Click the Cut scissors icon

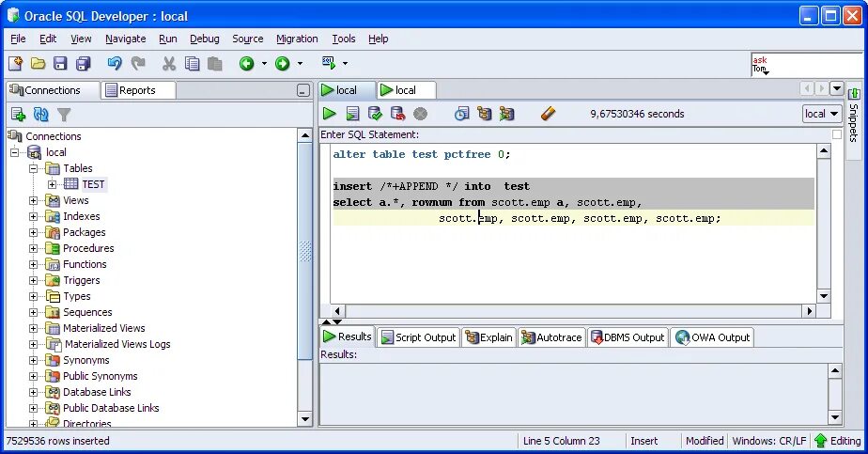click(169, 63)
